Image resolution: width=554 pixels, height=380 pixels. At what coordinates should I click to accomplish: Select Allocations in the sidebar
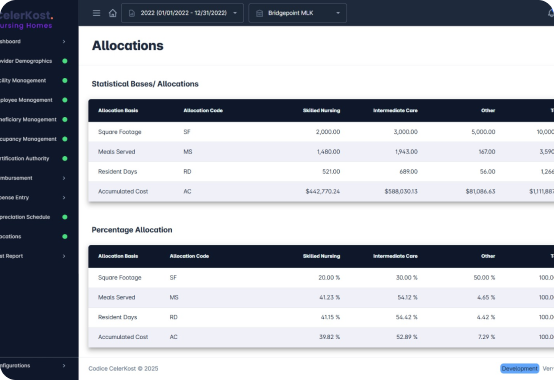(x=11, y=237)
